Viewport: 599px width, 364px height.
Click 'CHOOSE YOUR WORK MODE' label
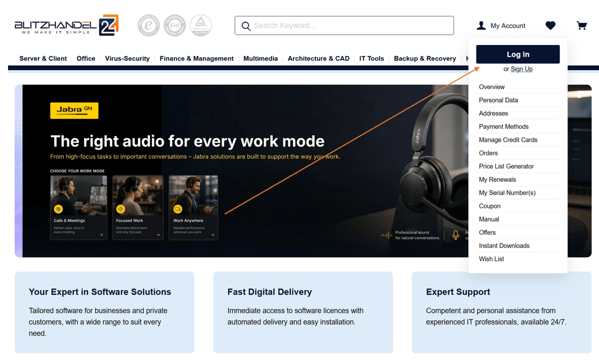(x=77, y=171)
